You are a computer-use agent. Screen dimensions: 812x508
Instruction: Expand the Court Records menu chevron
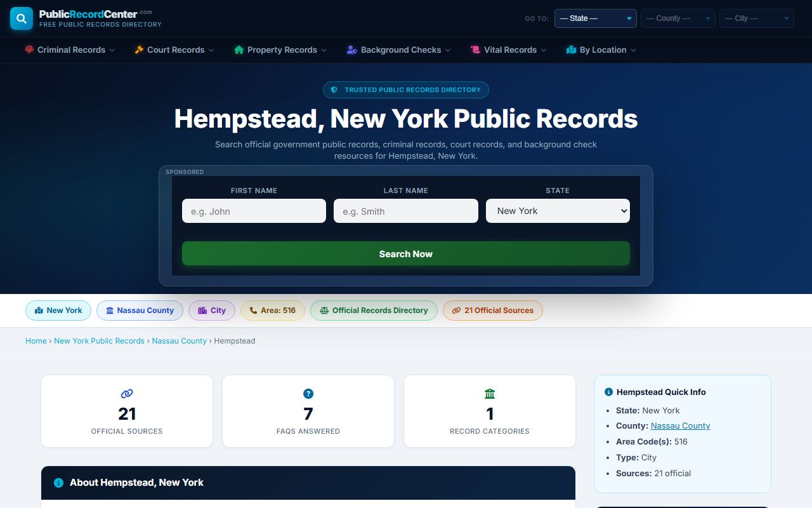(x=211, y=50)
